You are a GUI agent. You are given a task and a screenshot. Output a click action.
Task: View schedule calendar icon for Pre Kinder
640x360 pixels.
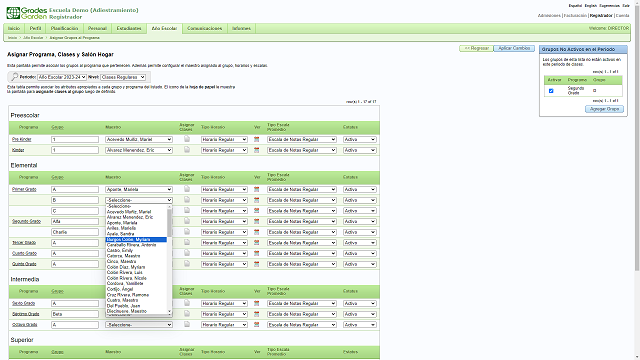(x=256, y=140)
